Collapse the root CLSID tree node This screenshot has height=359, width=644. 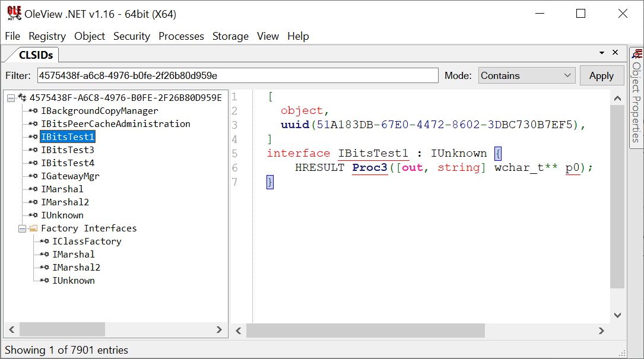pos(11,98)
